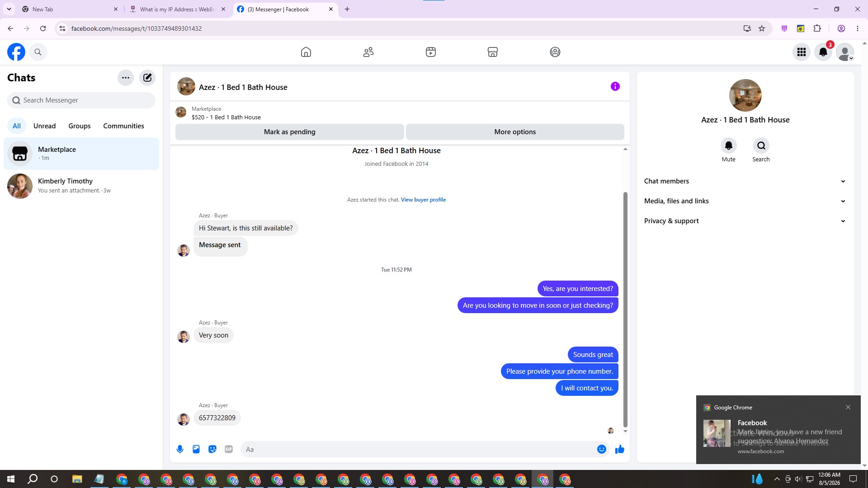Screen dimensions: 868x488
Task: Show hidden system tray icons
Action: tap(777, 479)
